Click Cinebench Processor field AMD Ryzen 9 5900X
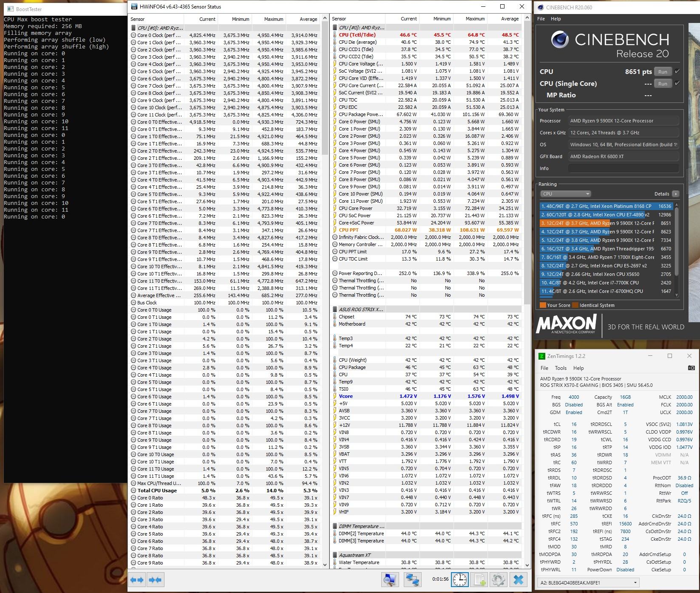 pyautogui.click(x=623, y=121)
